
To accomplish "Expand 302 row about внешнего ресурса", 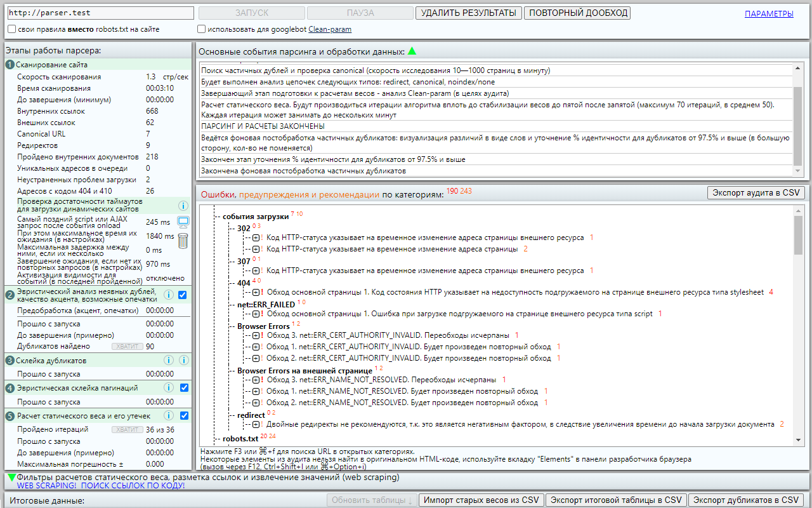I will tap(256, 237).
